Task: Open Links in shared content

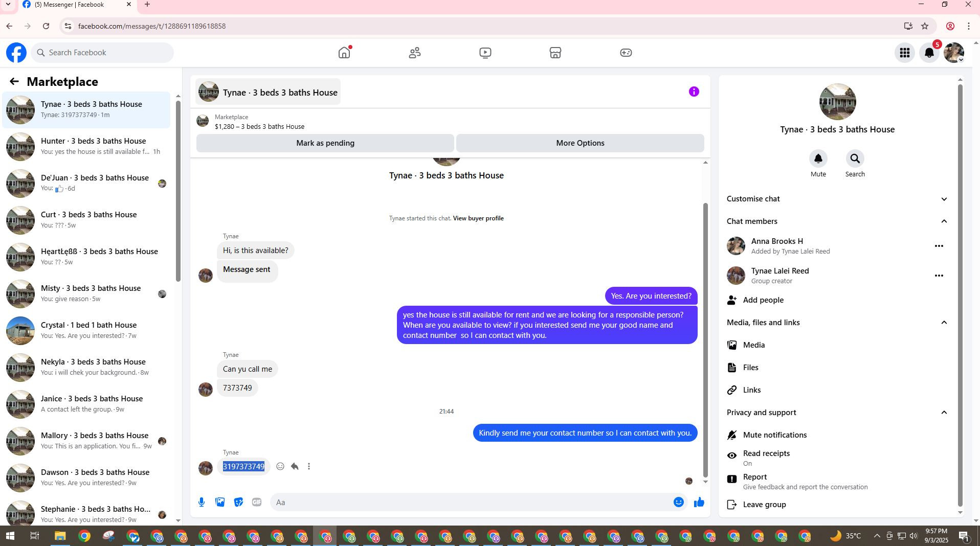Action: [x=837, y=391]
